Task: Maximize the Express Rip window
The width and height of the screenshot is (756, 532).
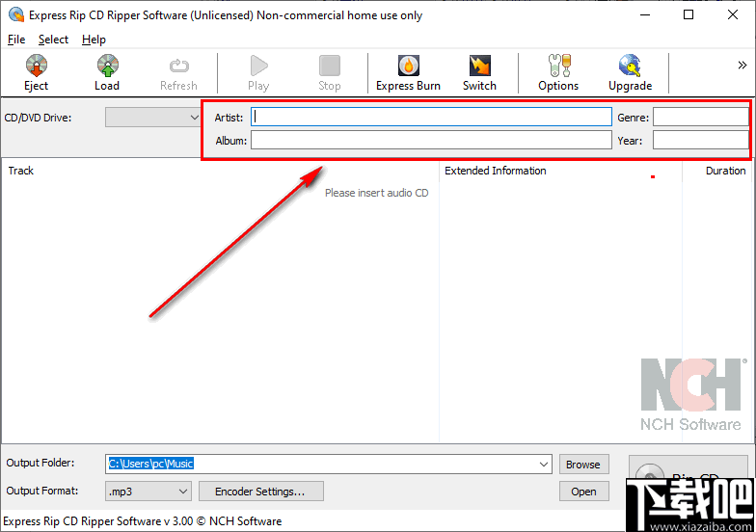Action: pyautogui.click(x=688, y=15)
